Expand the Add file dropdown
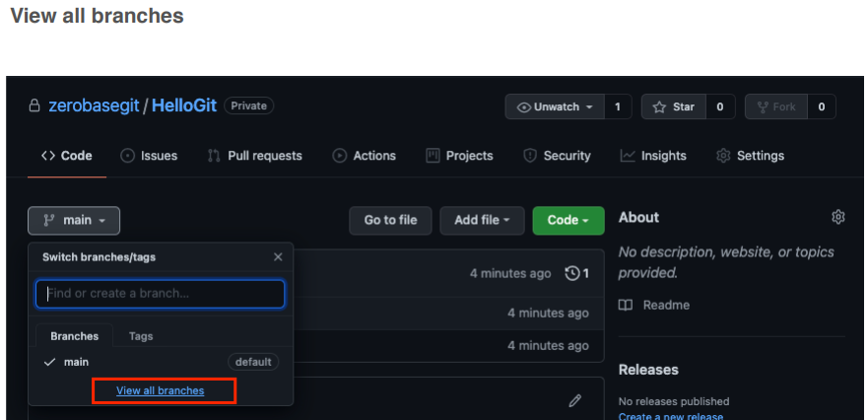Viewport: 868px width, 420px height. [x=482, y=221]
